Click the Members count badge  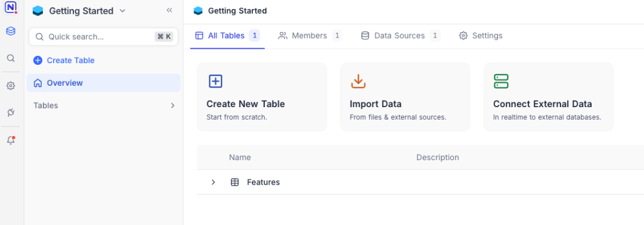click(337, 36)
